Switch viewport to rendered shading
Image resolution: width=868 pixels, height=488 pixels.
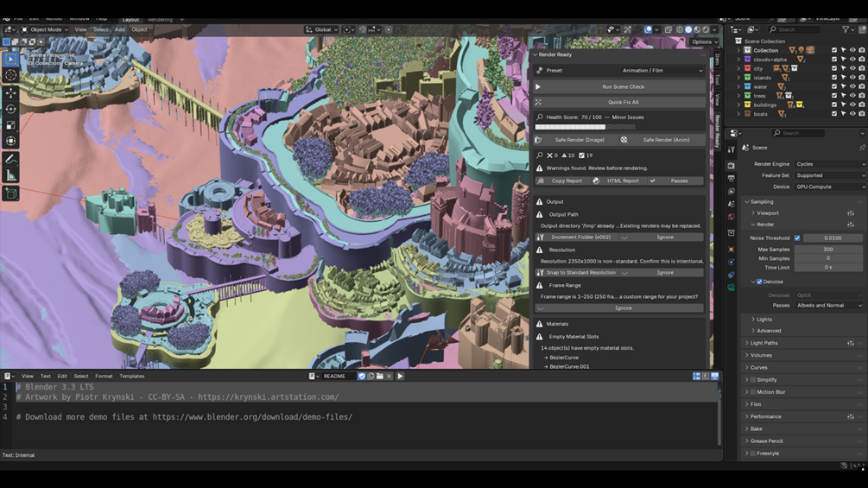(706, 30)
